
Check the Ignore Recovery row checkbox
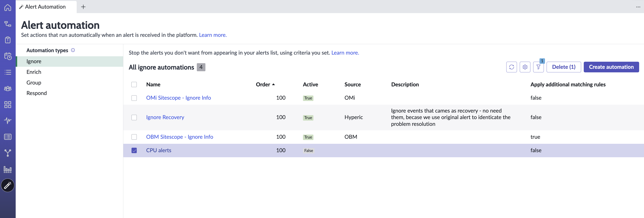[134, 118]
